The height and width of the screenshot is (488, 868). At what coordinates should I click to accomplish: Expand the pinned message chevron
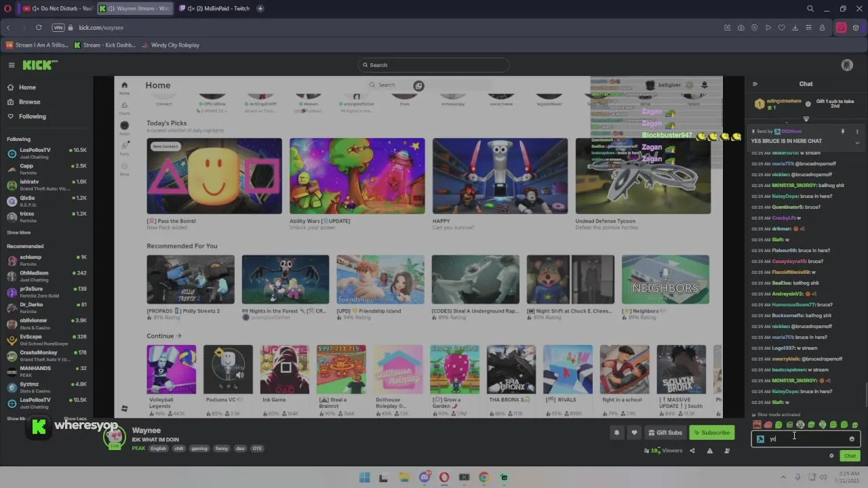tap(857, 142)
